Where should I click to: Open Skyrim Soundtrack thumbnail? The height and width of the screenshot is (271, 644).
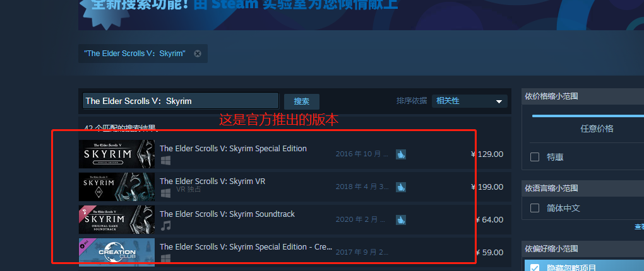[117, 220]
